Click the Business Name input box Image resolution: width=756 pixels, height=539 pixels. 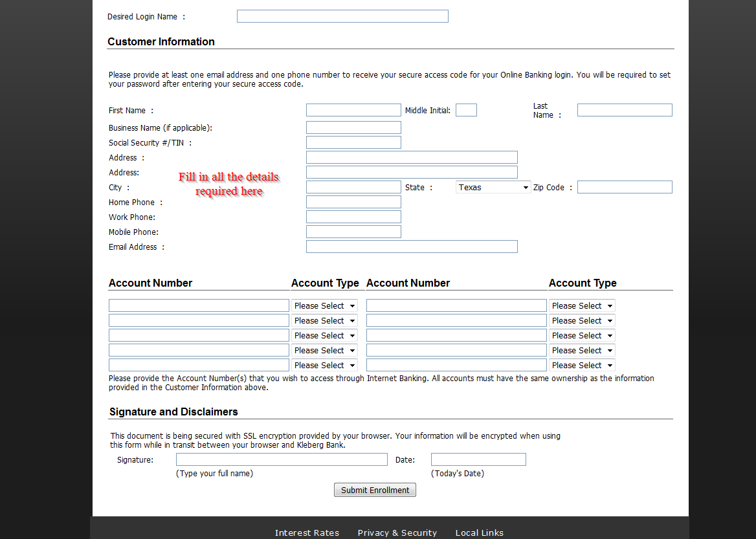[x=353, y=127]
